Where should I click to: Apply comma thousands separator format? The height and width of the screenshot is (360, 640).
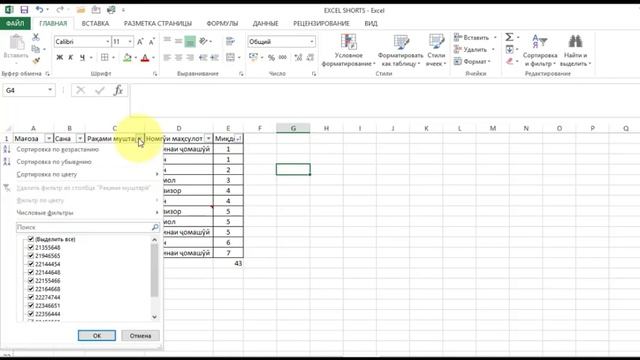pos(283,58)
